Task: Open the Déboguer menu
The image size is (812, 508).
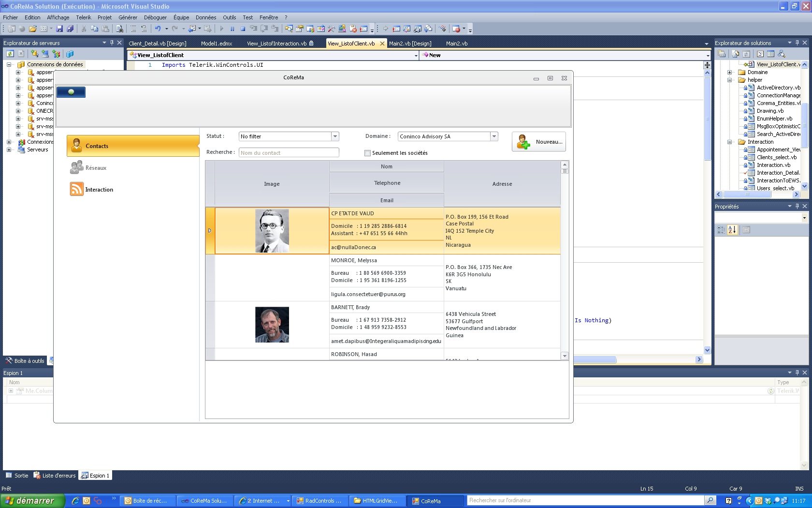Action: (155, 17)
